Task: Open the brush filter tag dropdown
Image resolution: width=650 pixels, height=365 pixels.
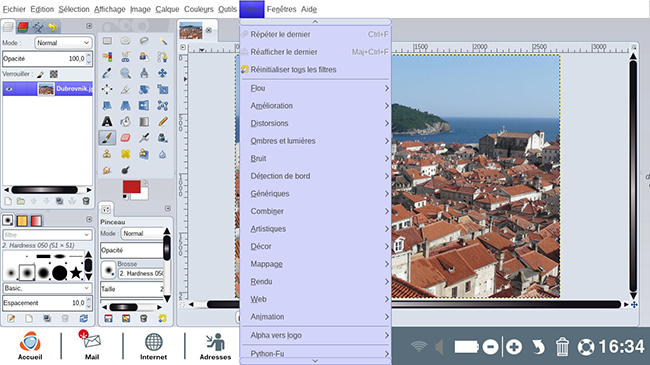Action: (47, 235)
